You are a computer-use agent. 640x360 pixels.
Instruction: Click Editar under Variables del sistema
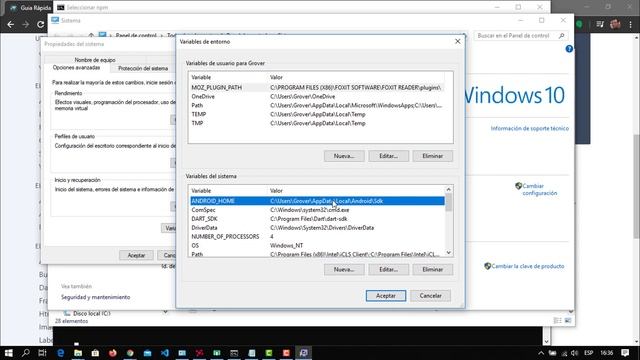388,269
